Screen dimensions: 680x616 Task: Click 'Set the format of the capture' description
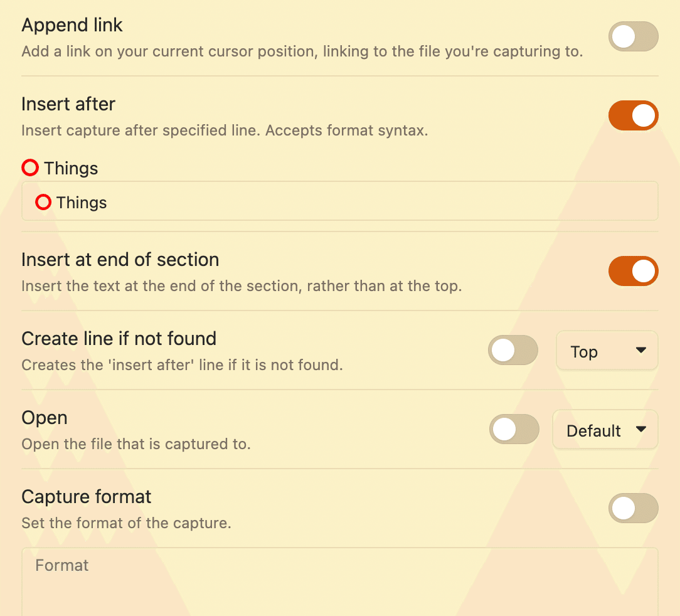pyautogui.click(x=126, y=523)
